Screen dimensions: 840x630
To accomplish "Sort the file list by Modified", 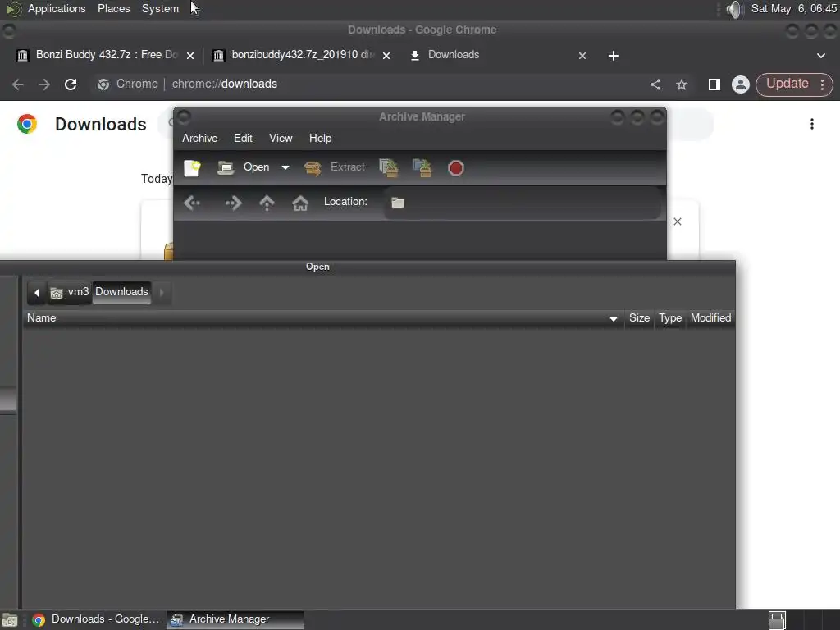I will point(710,318).
